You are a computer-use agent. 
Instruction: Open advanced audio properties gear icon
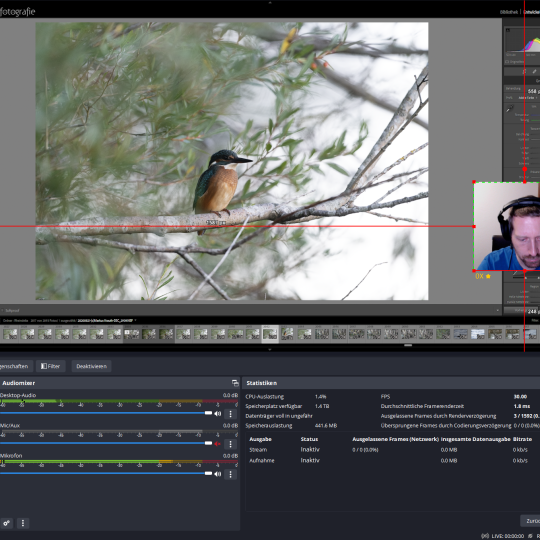[x=6, y=523]
